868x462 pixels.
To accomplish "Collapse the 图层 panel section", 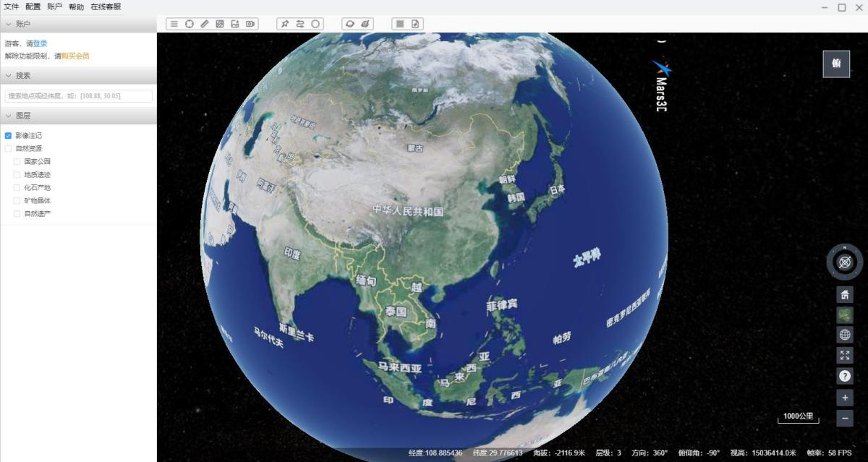I will [8, 116].
